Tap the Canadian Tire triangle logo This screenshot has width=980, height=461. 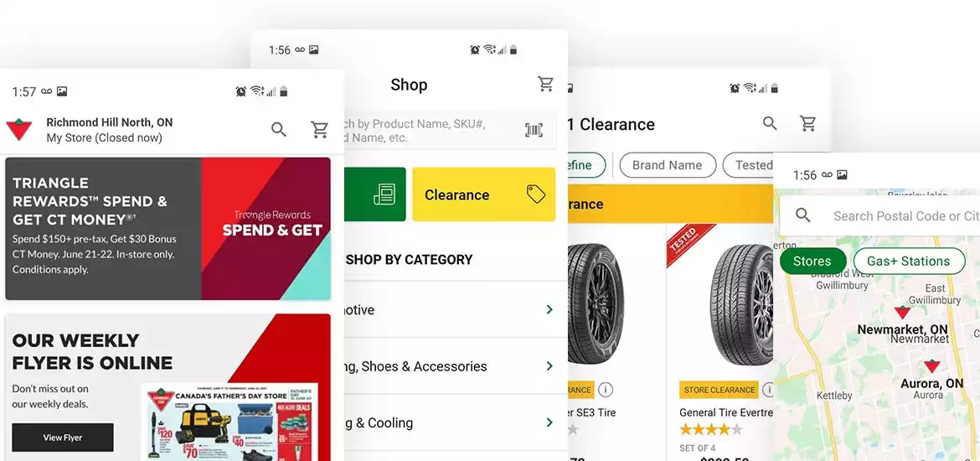tap(18, 129)
